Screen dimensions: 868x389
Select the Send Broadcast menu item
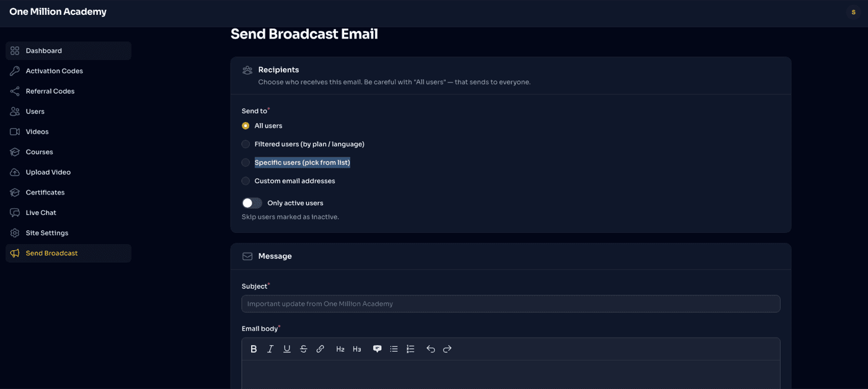click(x=68, y=253)
